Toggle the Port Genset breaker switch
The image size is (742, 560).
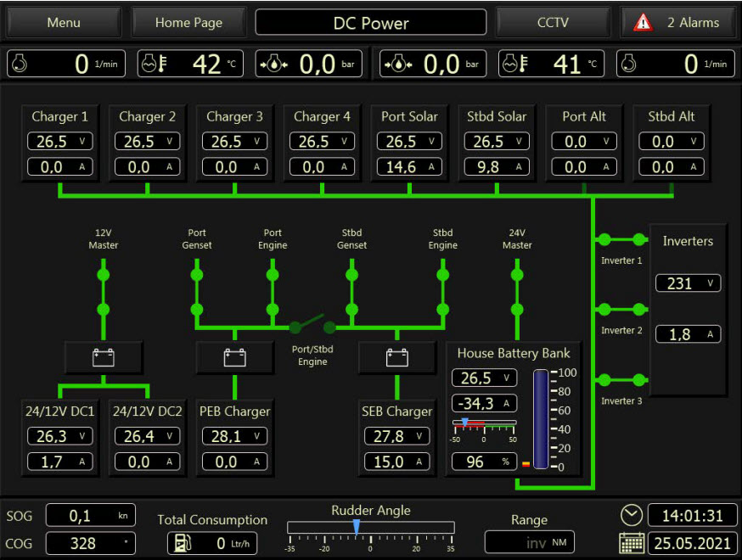197,292
